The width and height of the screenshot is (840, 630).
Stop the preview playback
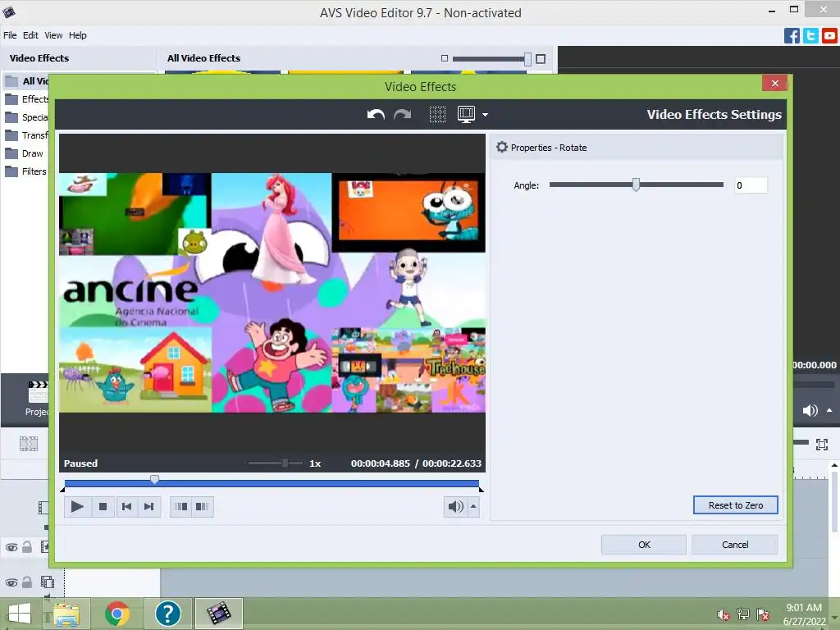[x=103, y=506]
